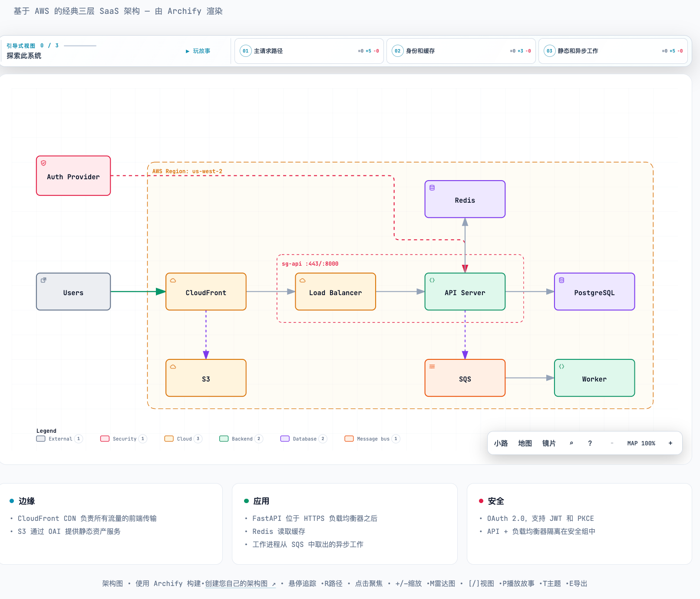Click the shield icon in Auth Provider node

43,163
